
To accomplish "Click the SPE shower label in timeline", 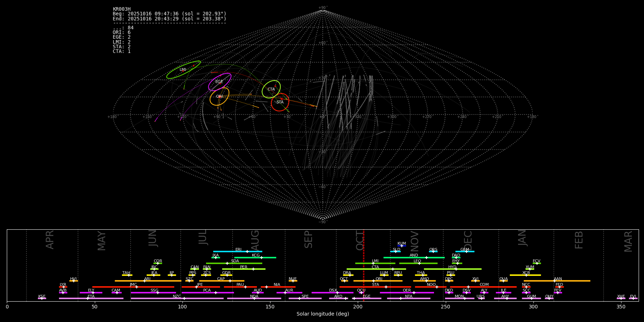I will 305,297.
